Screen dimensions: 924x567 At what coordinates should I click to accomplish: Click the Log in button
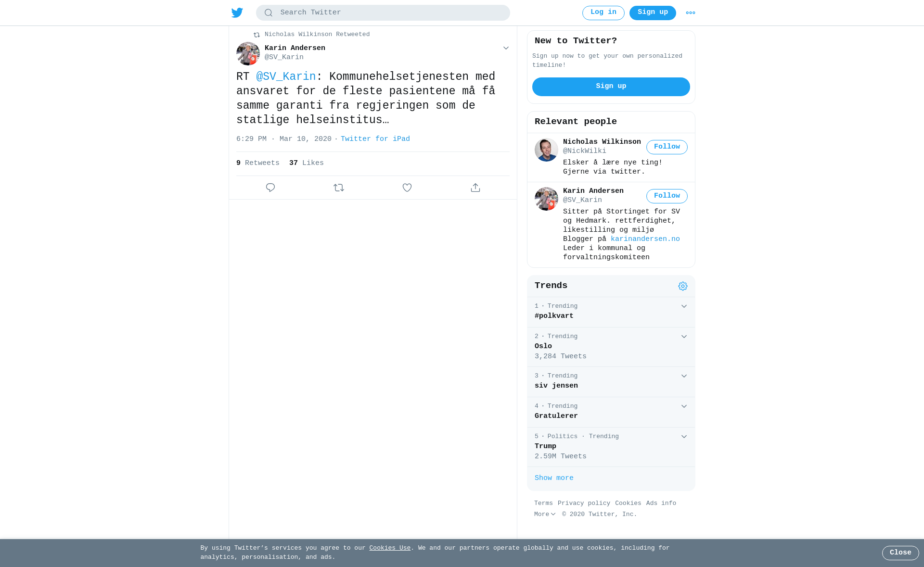(603, 13)
